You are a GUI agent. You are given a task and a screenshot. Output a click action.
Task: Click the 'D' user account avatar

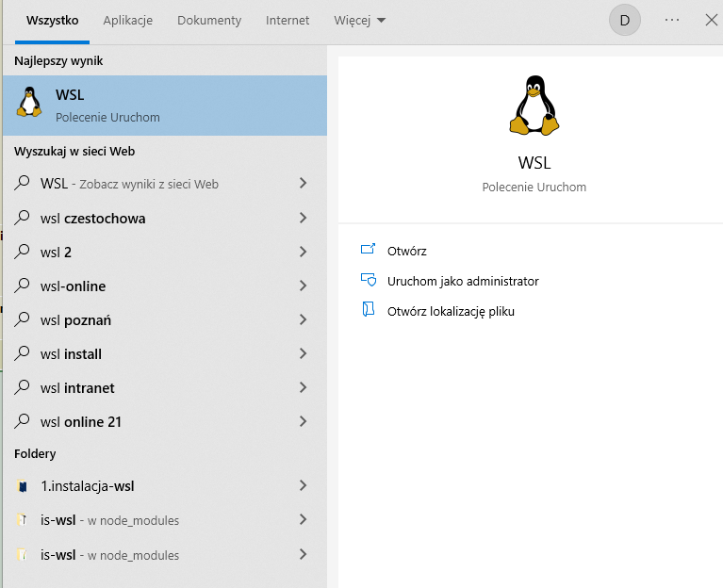click(x=625, y=21)
